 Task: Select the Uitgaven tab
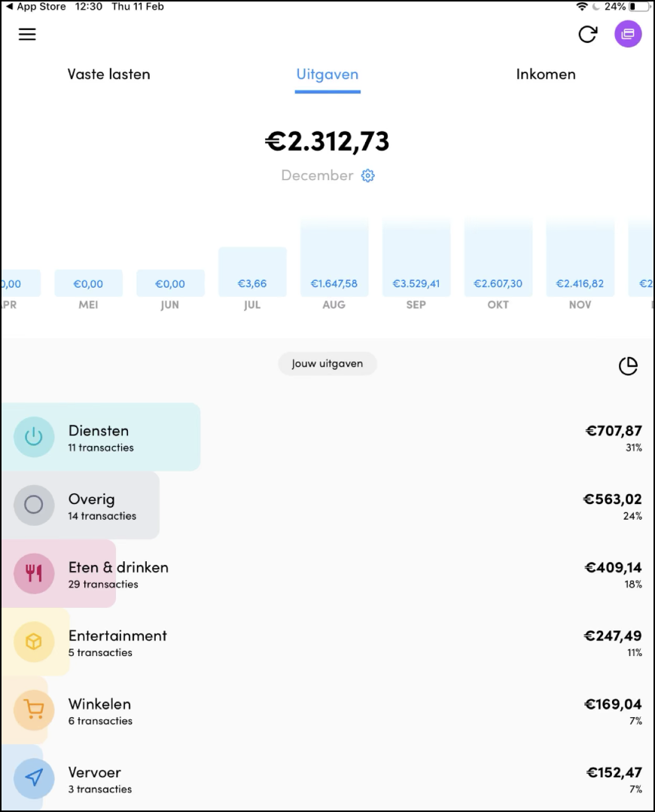pyautogui.click(x=327, y=75)
